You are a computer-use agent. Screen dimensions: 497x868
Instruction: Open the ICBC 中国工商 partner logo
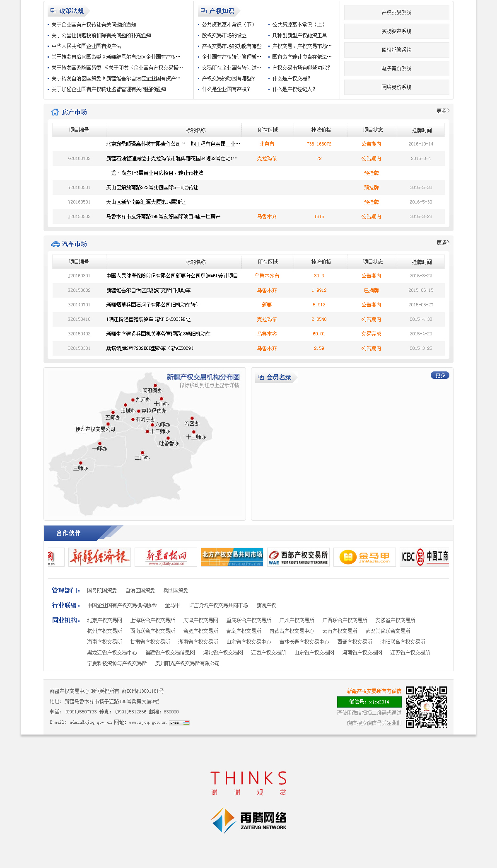424,557
